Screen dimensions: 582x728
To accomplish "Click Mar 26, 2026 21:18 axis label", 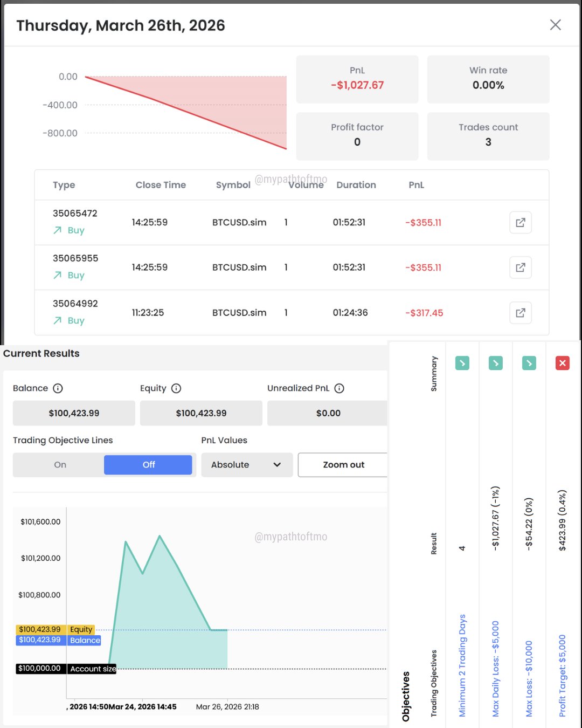I will click(x=227, y=706).
